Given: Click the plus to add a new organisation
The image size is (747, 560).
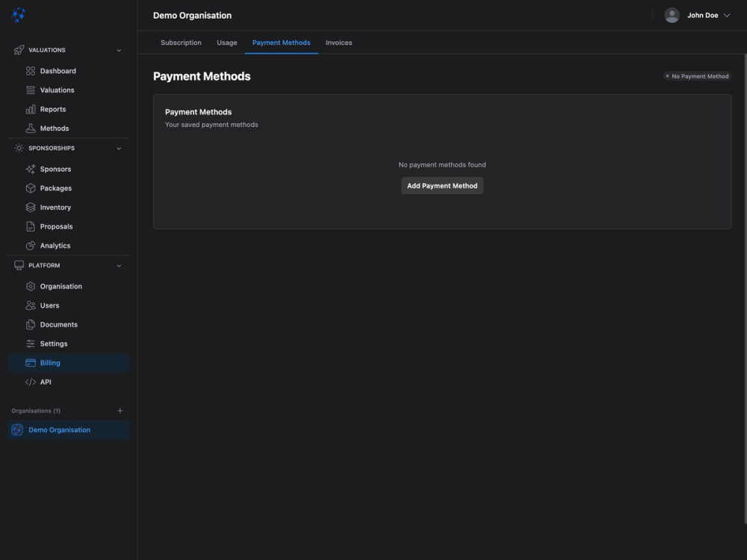Looking at the screenshot, I should (x=120, y=410).
